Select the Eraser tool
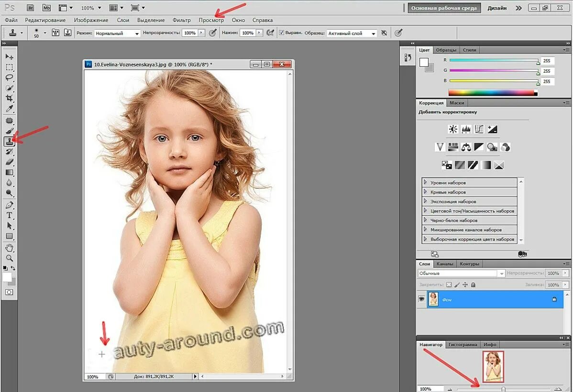573x392 pixels. click(9, 162)
